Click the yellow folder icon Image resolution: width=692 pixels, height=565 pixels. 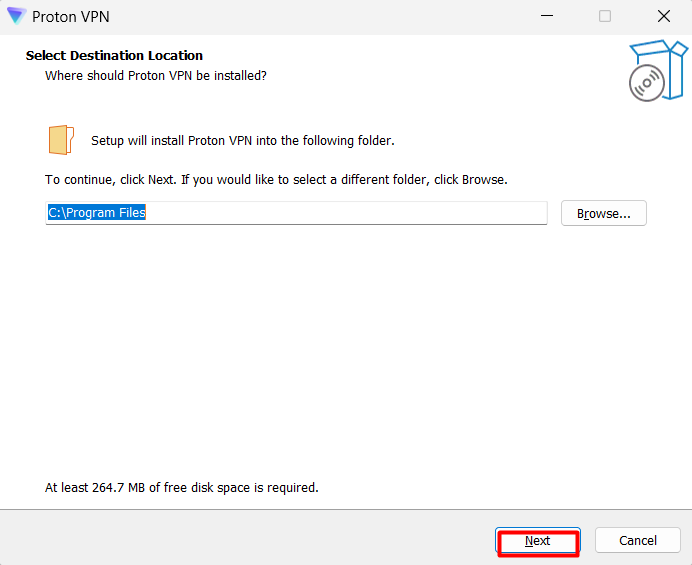click(x=61, y=140)
